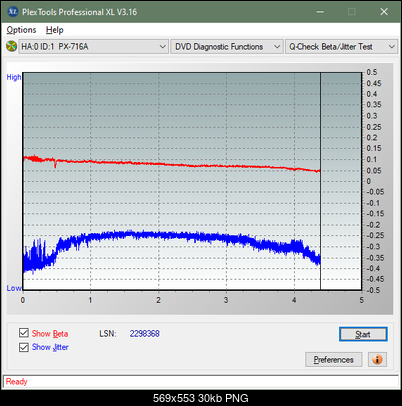This screenshot has width=402, height=406.
Task: Click the LSN value 2298368
Action: pyautogui.click(x=145, y=334)
